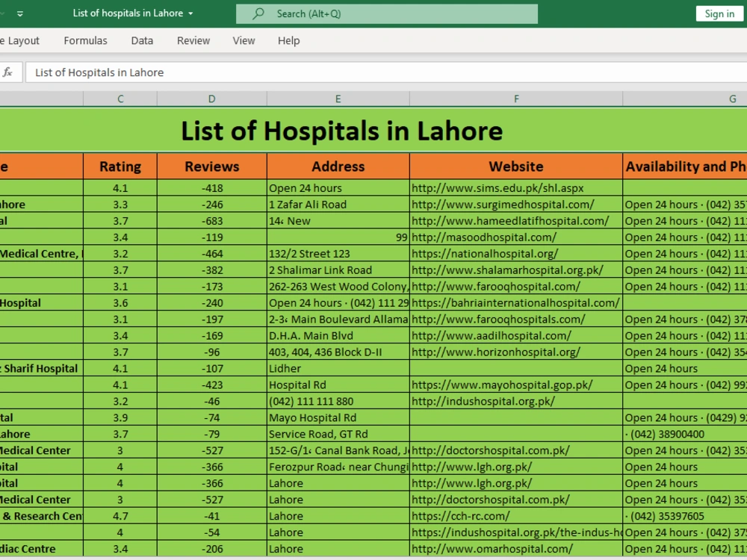
Task: Select the reviews cell showing -96
Action: click(x=211, y=352)
